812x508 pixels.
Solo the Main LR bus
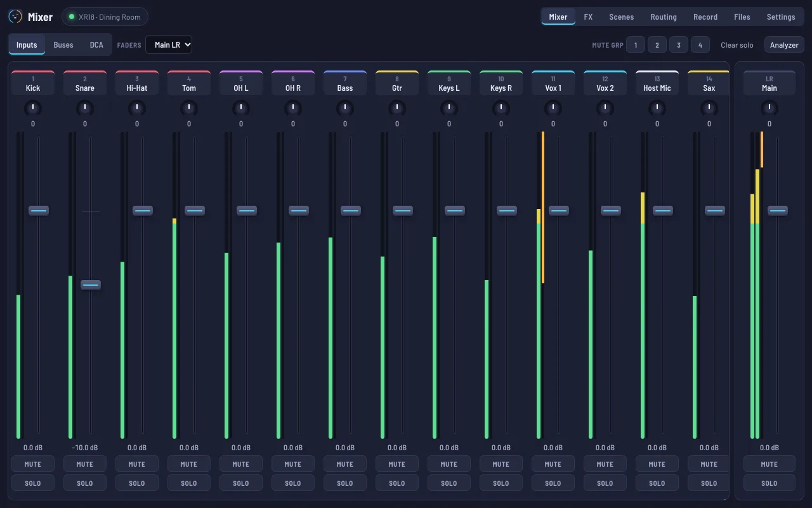[x=769, y=483]
